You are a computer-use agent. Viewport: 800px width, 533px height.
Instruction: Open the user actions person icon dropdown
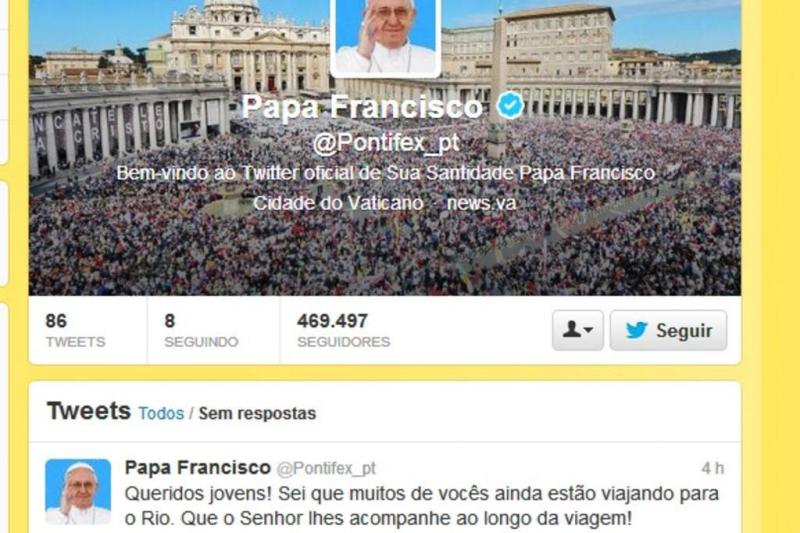[x=578, y=331]
